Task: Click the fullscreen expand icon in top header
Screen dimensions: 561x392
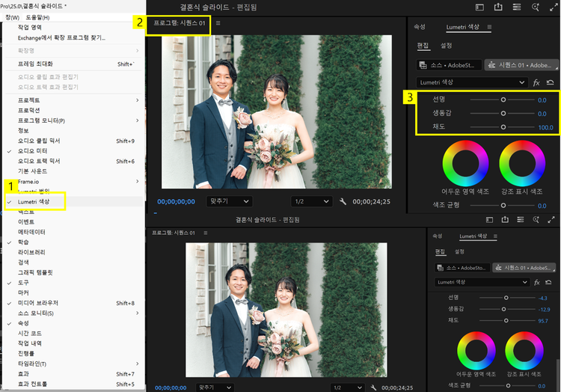Action: tap(553, 7)
